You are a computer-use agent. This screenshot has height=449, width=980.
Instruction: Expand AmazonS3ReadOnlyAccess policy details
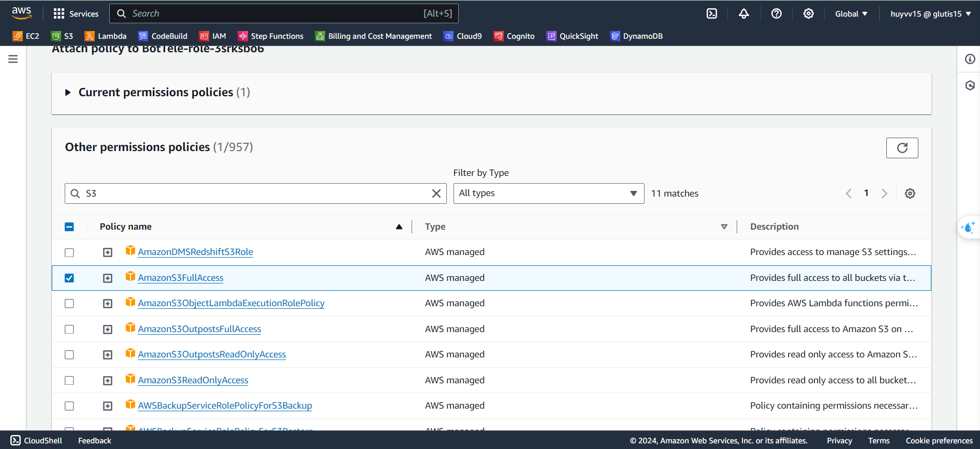click(x=107, y=380)
